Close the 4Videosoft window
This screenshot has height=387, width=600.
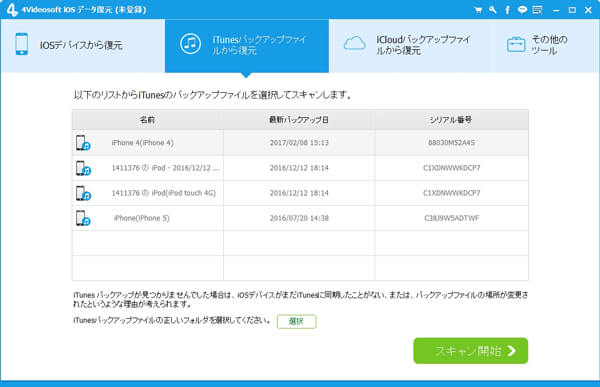pos(589,10)
